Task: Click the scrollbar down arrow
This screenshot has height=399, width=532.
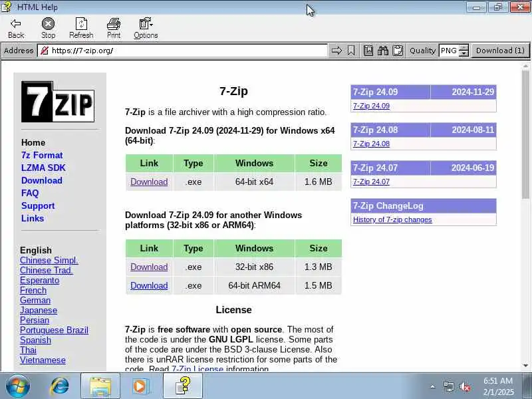Action: point(525,366)
